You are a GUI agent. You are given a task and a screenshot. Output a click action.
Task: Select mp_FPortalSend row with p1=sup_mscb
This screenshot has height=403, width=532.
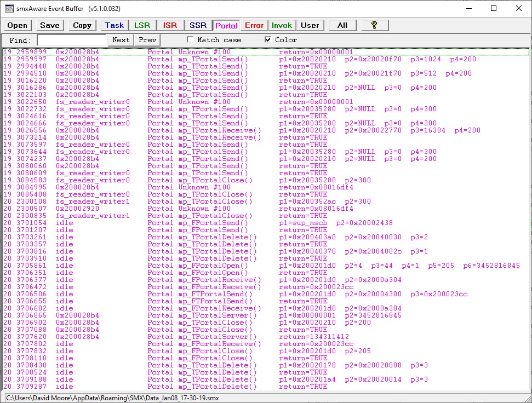[266, 223]
